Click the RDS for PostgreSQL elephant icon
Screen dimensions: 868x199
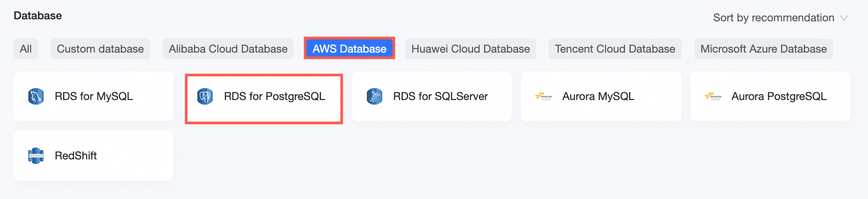pos(205,96)
